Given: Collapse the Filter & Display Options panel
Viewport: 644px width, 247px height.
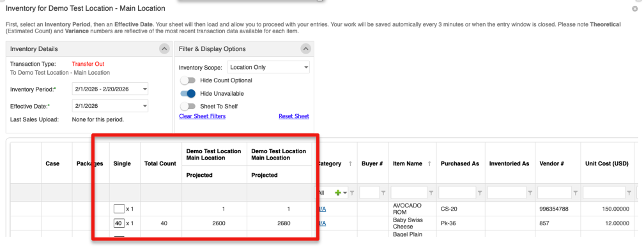Looking at the screenshot, I should [305, 49].
